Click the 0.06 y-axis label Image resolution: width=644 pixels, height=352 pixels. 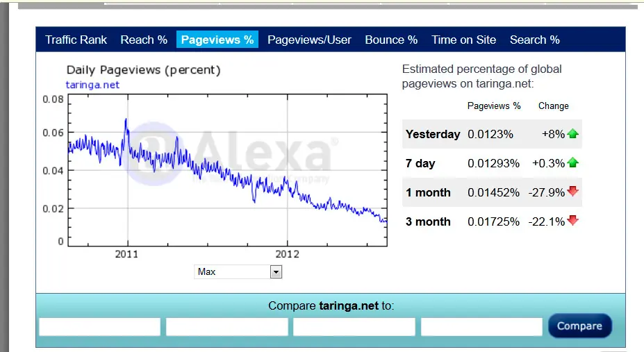[x=53, y=133]
